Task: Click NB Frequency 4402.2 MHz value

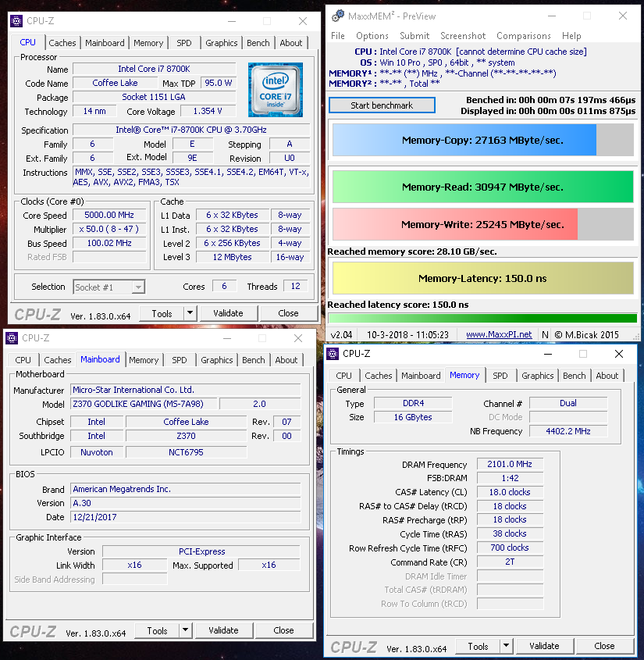Action: [568, 431]
